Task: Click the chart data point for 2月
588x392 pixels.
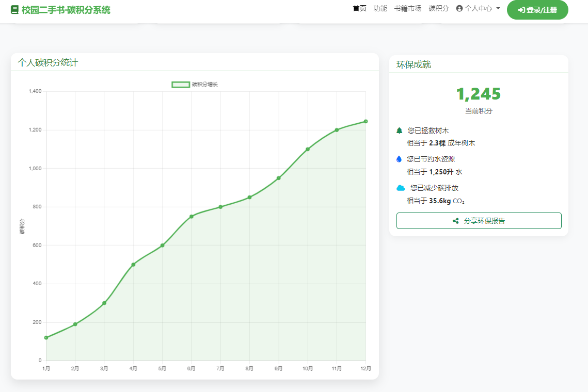Action: tap(75, 324)
